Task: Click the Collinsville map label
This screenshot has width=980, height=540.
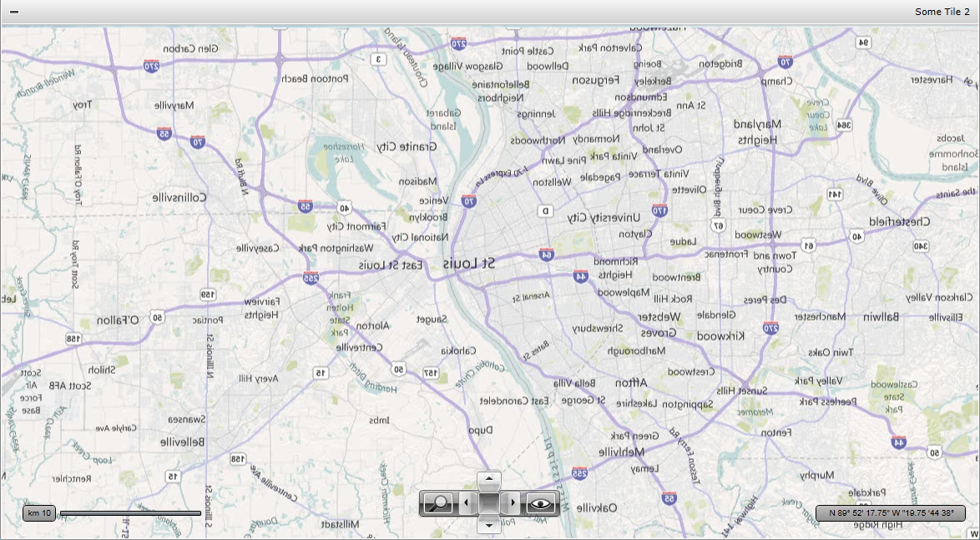Action: (179, 198)
